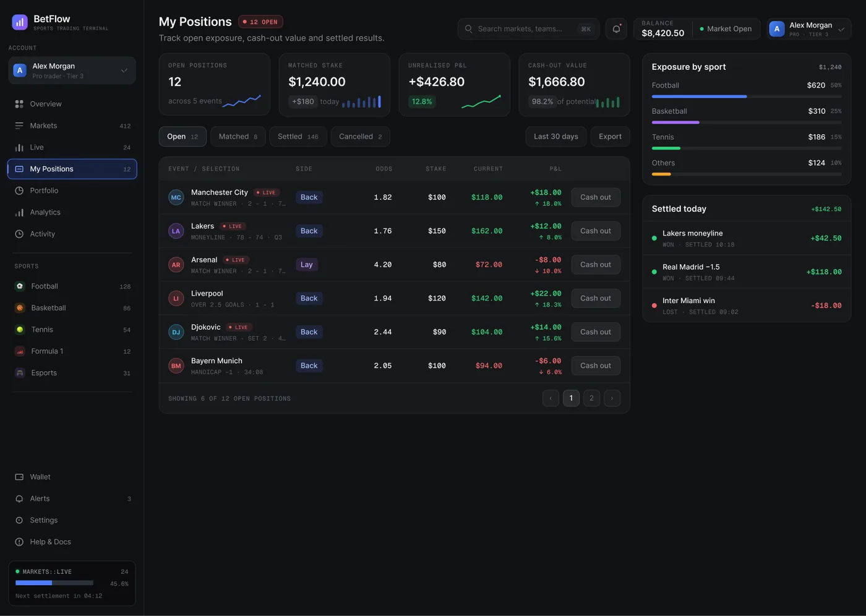This screenshot has height=616, width=866.
Task: Click the Formula 1 car icon
Action: [x=20, y=351]
